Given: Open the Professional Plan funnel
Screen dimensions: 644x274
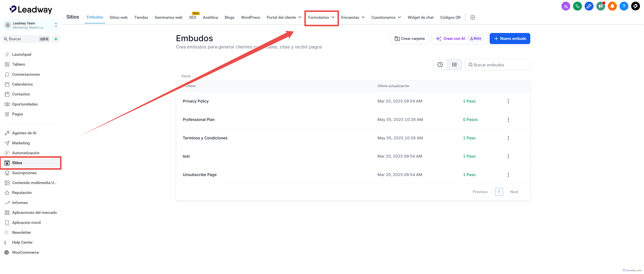Looking at the screenshot, I should click(x=198, y=120).
